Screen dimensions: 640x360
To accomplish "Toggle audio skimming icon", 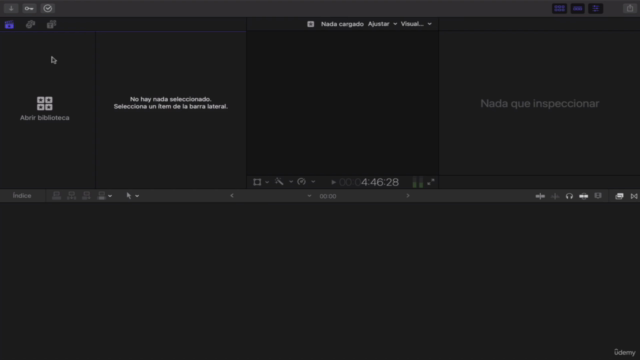I will pos(555,196).
